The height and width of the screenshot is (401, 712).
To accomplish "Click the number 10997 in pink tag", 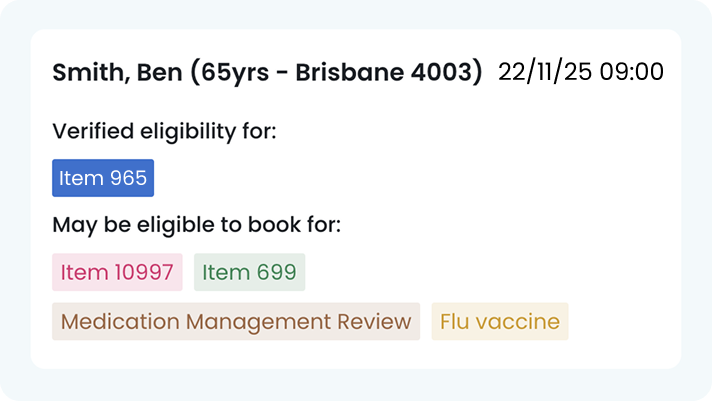I will tap(143, 272).
